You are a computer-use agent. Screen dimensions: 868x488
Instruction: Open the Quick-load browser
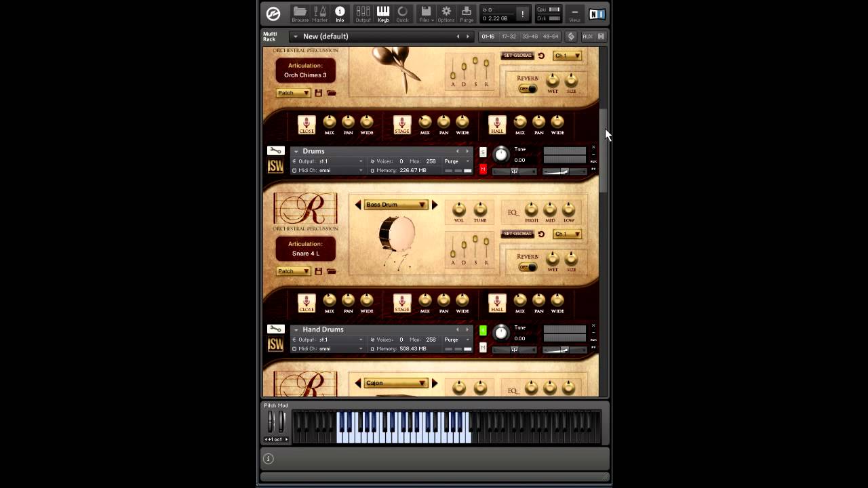click(403, 14)
